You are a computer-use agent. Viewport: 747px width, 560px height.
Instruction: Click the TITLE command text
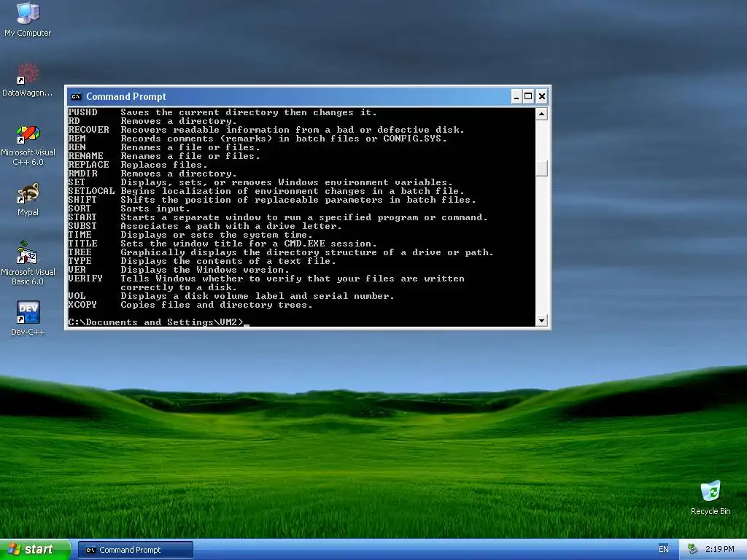coord(82,244)
